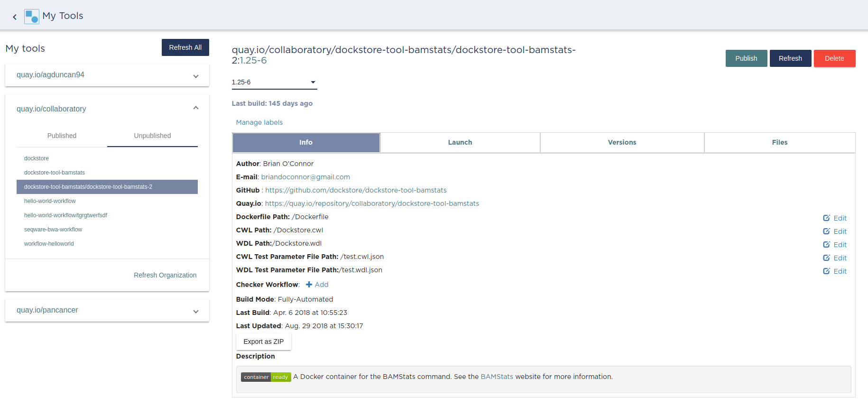
Task: Switch to the Published tab
Action: pyautogui.click(x=62, y=136)
